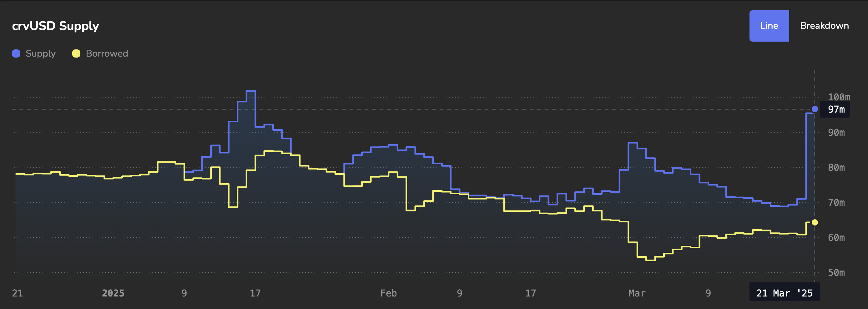Click the blue Supply data point marker
The height and width of the screenshot is (309, 868).
click(x=815, y=109)
